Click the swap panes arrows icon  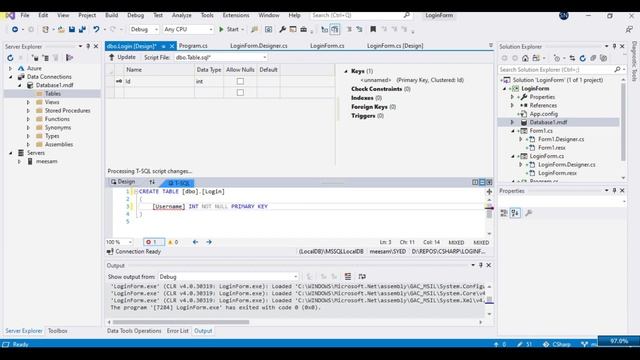coord(152,182)
